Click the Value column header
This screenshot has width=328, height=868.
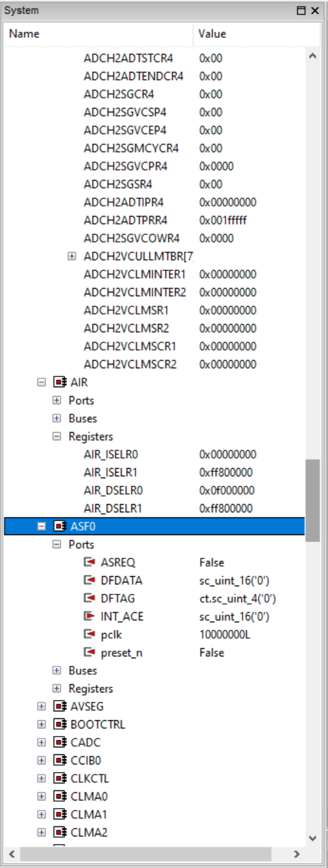[256, 33]
